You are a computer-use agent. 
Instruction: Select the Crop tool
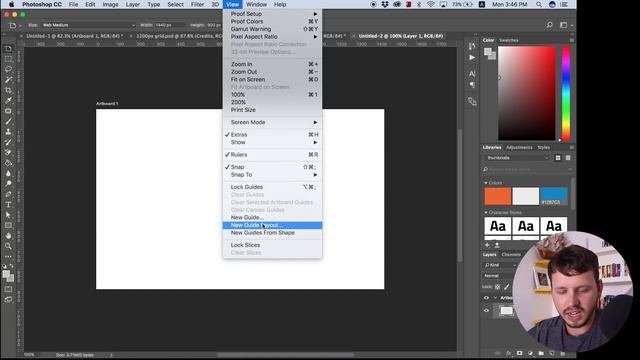tap(8, 90)
